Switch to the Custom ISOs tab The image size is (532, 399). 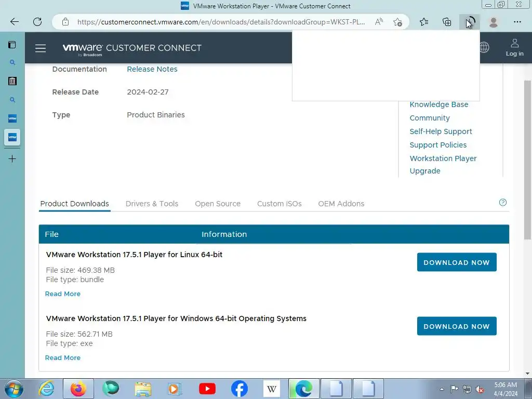click(x=279, y=204)
